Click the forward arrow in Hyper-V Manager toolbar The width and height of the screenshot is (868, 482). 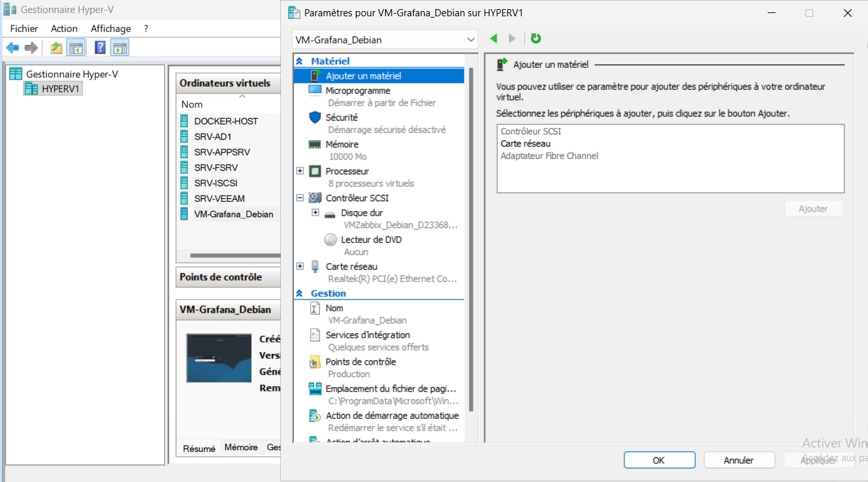(x=31, y=48)
